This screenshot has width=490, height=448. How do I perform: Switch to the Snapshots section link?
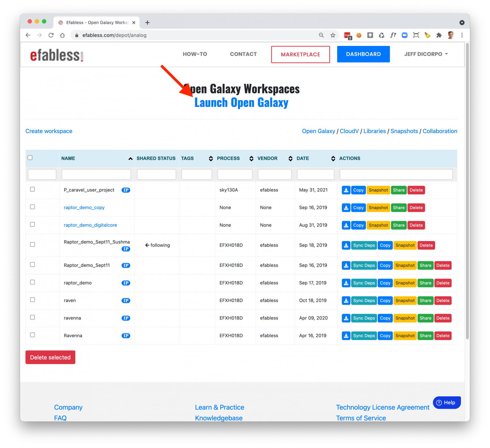404,131
